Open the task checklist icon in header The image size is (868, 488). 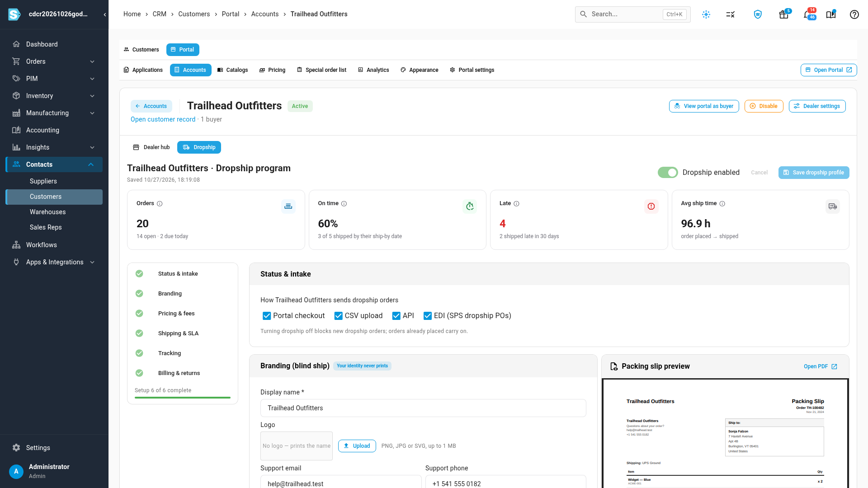tap(731, 14)
